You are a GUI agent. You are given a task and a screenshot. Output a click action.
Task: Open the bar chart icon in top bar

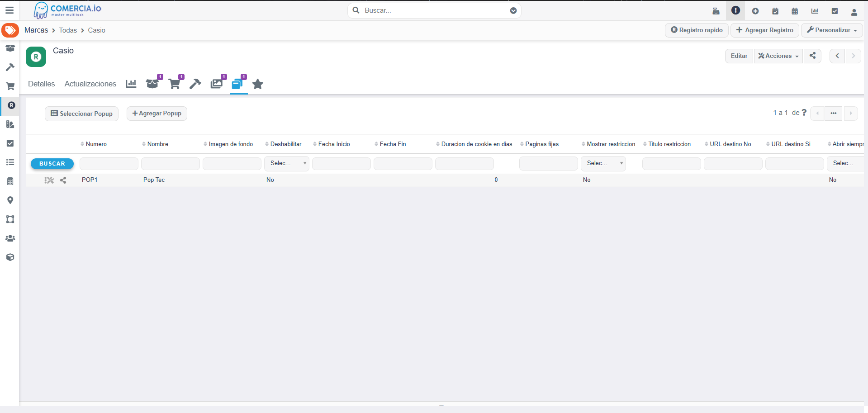[x=815, y=11]
